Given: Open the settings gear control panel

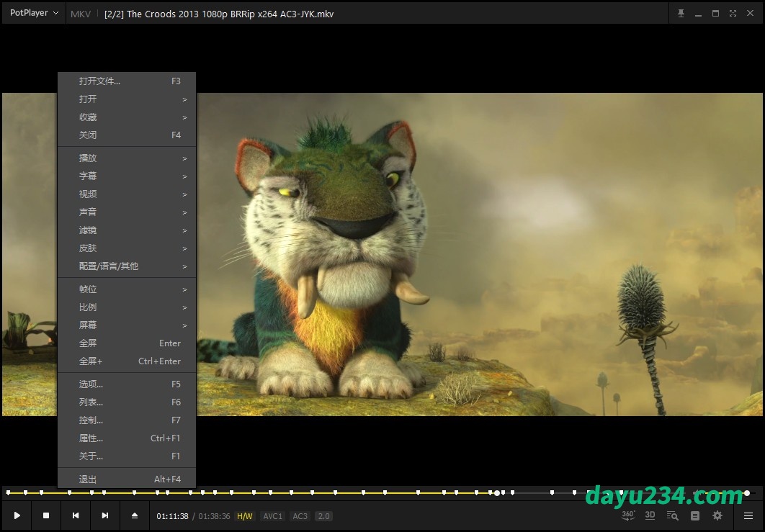Looking at the screenshot, I should (x=717, y=515).
